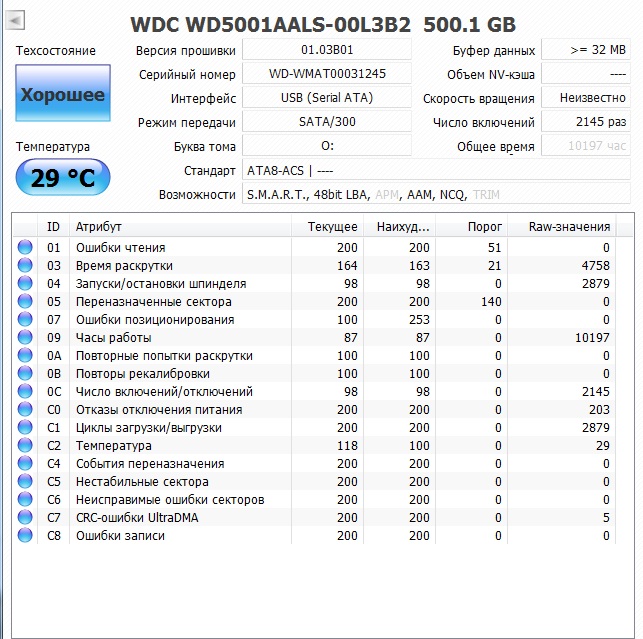Screen dimensions: 643x639
Task: Select the Переназначенные сектора attribute row
Action: tap(314, 301)
